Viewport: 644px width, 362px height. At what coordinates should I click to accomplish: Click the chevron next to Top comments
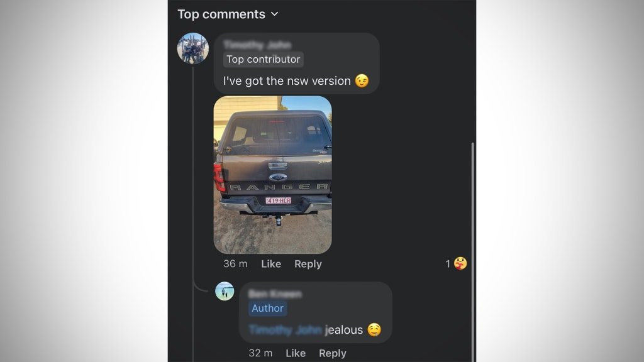(274, 14)
